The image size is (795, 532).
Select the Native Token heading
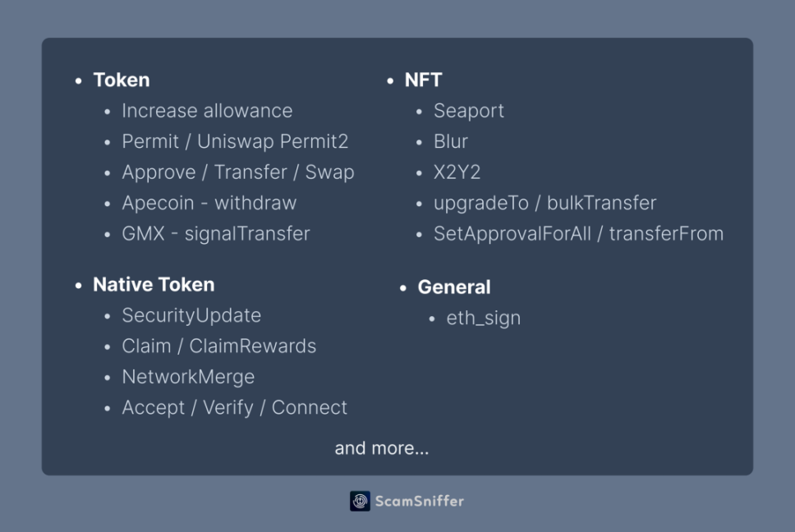click(154, 285)
